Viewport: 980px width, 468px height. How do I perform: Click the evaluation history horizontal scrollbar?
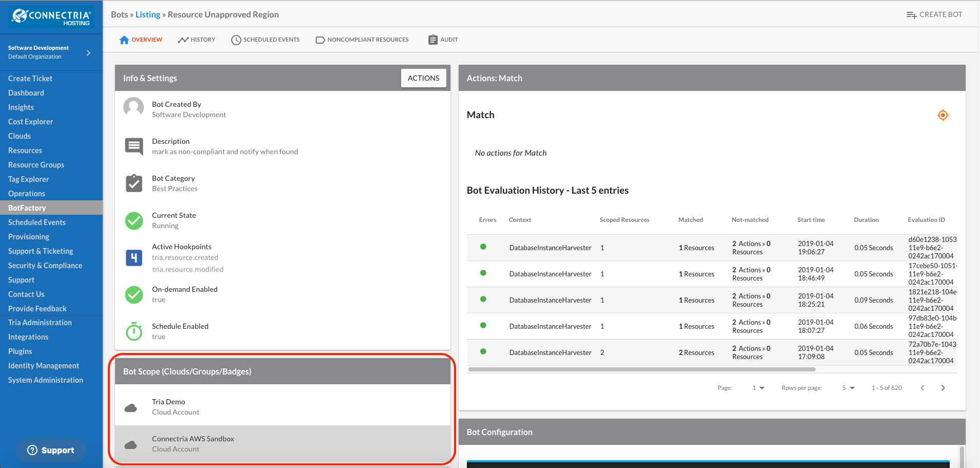coord(642,369)
